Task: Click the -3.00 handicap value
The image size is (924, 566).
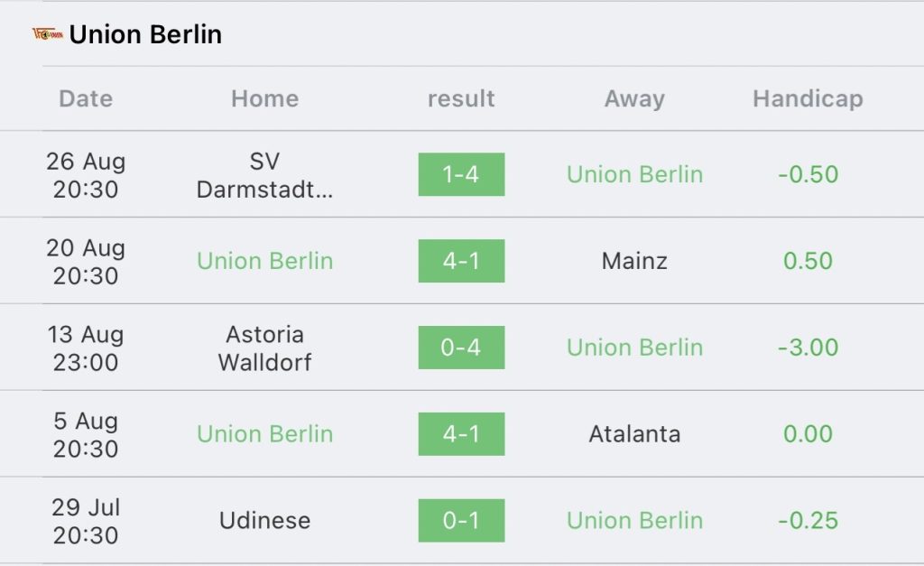Action: [808, 348]
